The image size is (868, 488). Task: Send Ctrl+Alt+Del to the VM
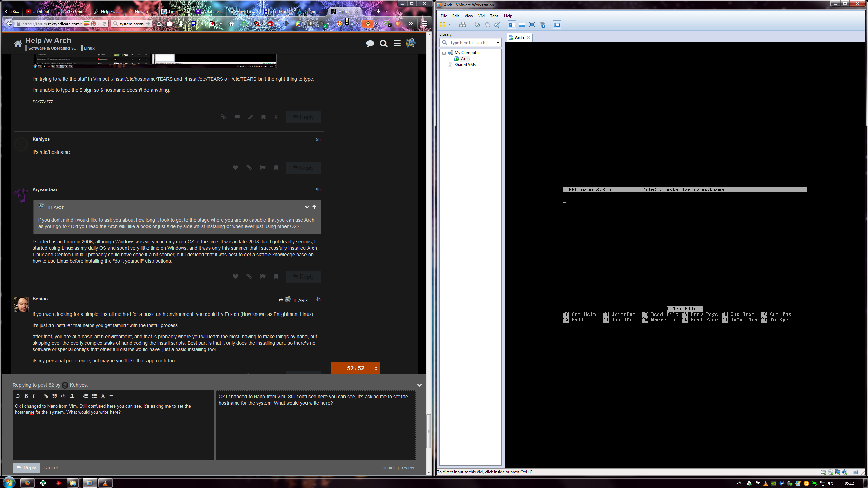pos(462,25)
